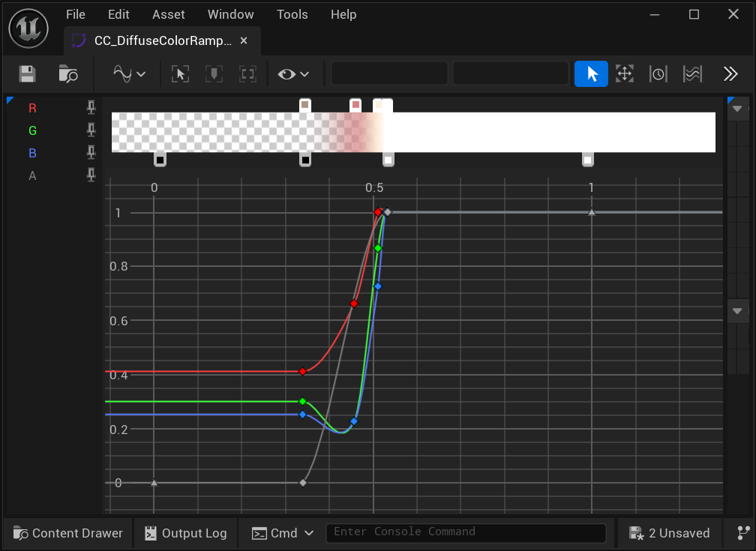Select the red key at value 1
The height and width of the screenshot is (551, 756).
pos(378,212)
